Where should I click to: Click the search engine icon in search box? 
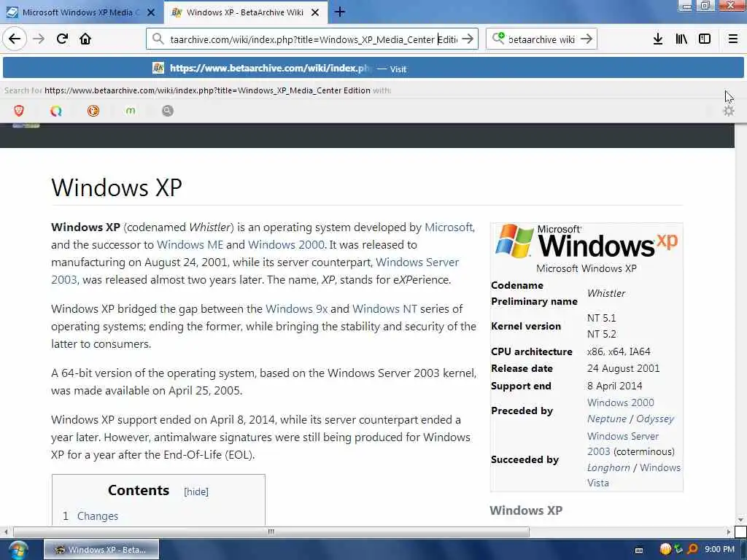pos(498,38)
